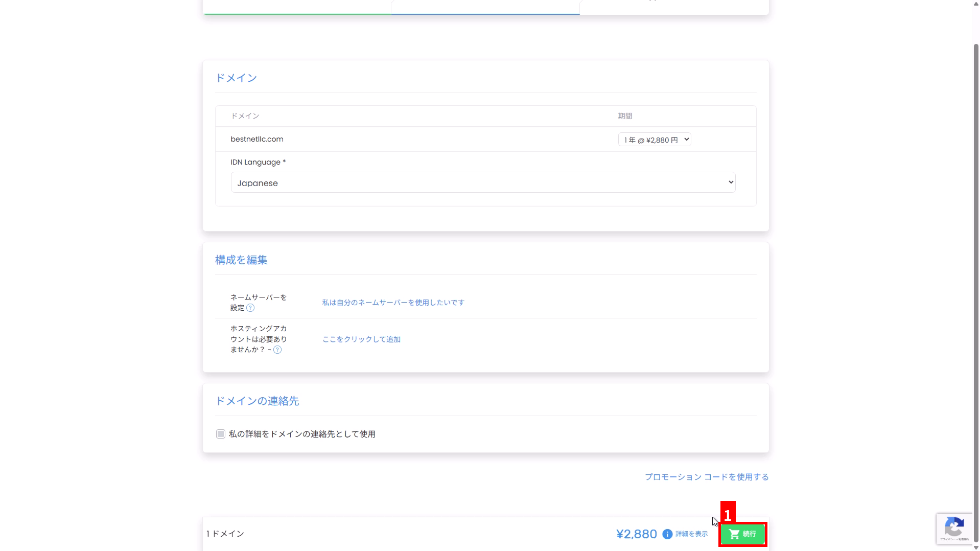This screenshot has width=980, height=551.
Task: Click the reCAPTCHA logo badge
Action: pyautogui.click(x=954, y=526)
